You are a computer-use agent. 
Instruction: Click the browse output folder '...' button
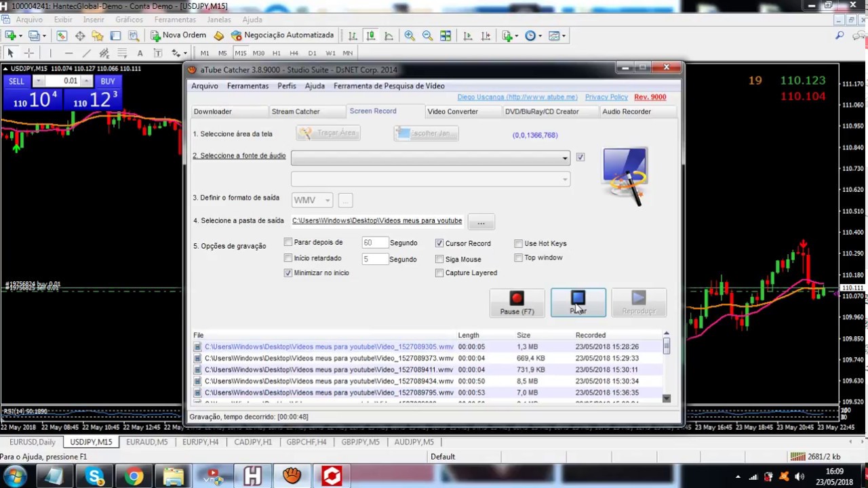(x=481, y=222)
